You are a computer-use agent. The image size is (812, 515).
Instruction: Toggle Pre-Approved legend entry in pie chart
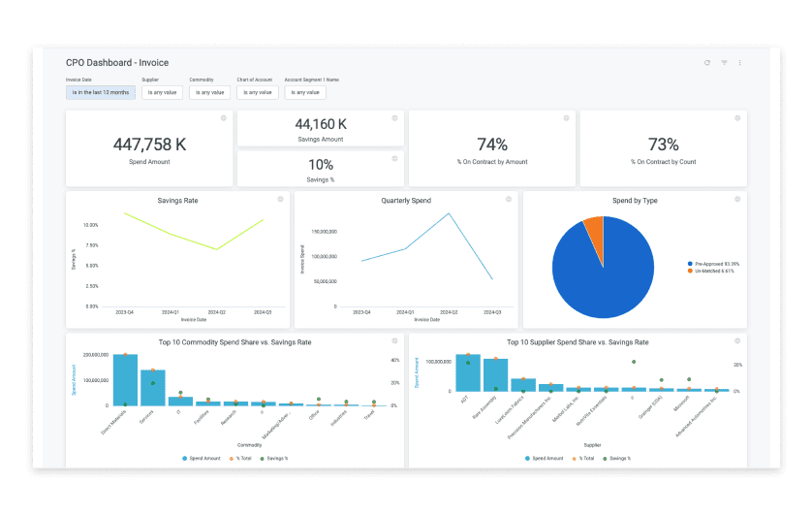tap(714, 264)
